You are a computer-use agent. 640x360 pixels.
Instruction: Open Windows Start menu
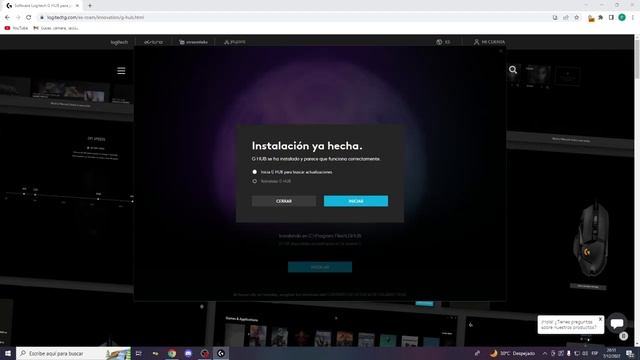click(7, 353)
